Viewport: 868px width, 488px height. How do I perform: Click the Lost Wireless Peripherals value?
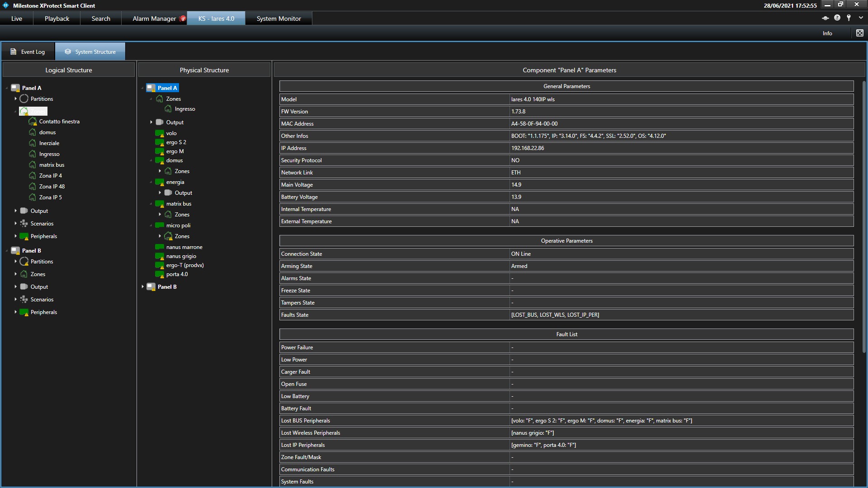pyautogui.click(x=533, y=432)
